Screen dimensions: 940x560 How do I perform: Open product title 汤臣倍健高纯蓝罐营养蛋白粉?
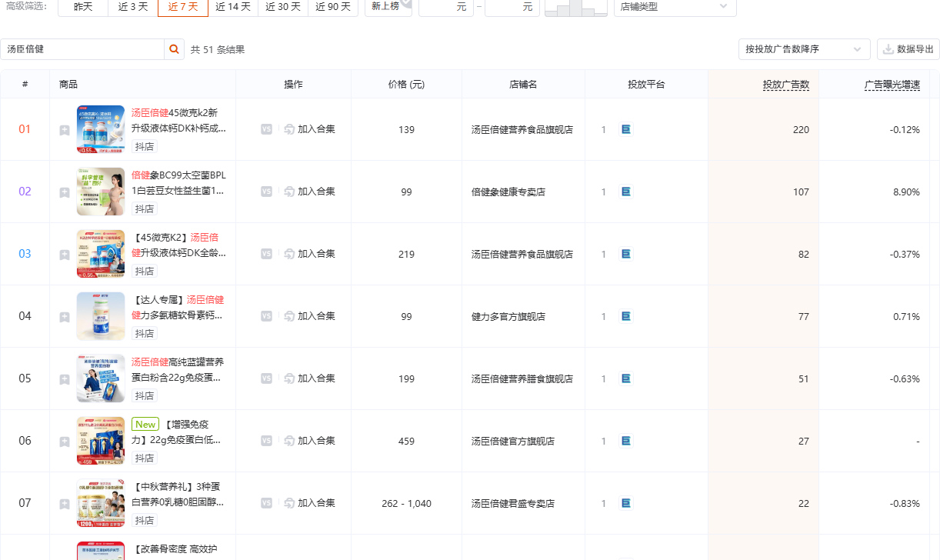tap(178, 369)
